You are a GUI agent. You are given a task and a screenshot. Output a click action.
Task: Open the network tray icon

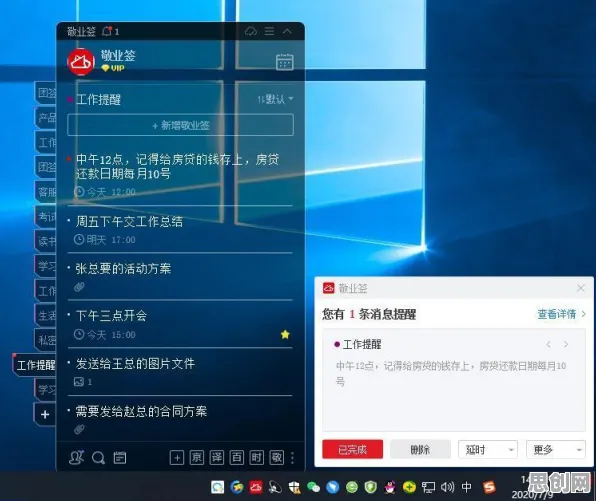428,487
